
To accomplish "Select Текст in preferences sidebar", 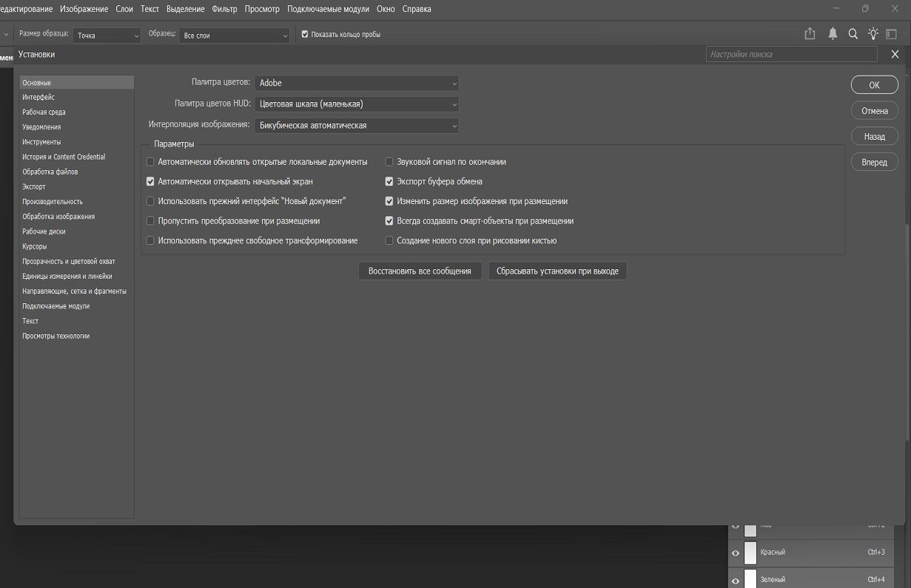I will [30, 321].
